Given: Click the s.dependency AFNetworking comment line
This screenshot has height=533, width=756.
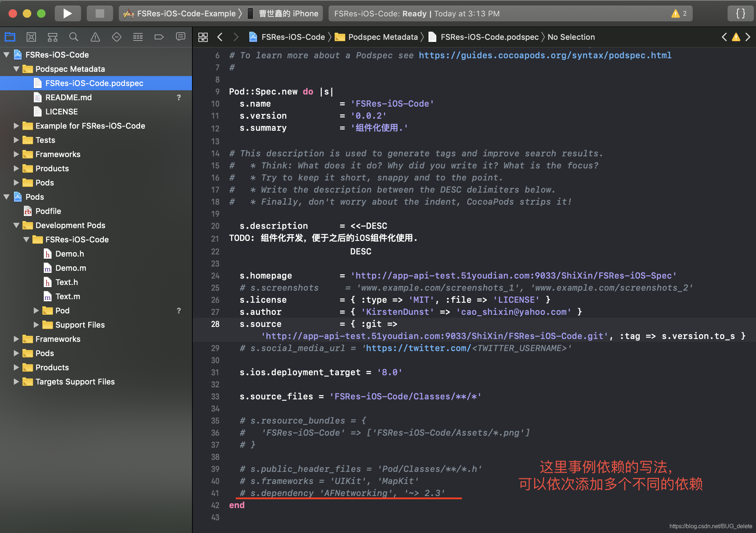Looking at the screenshot, I should [x=342, y=493].
